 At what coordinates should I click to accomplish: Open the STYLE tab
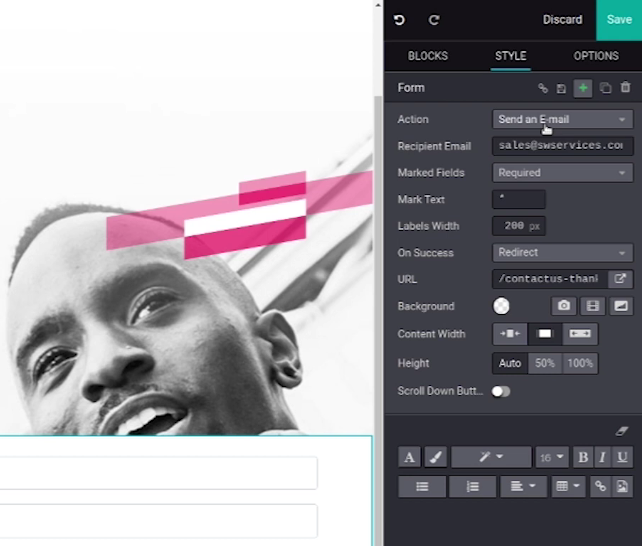point(511,56)
